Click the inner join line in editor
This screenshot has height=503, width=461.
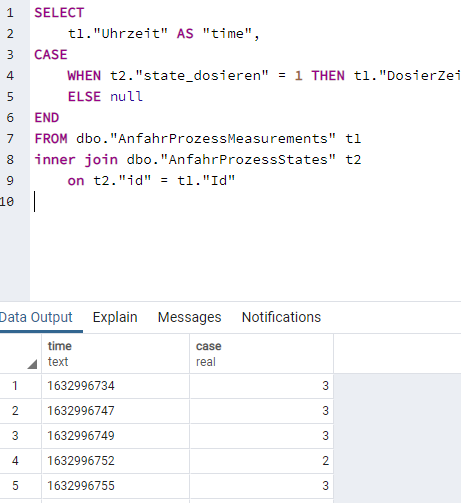point(198,160)
